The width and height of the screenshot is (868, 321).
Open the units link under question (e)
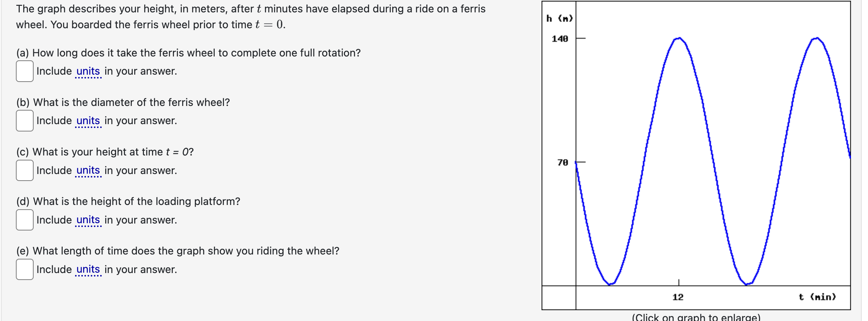pos(88,270)
